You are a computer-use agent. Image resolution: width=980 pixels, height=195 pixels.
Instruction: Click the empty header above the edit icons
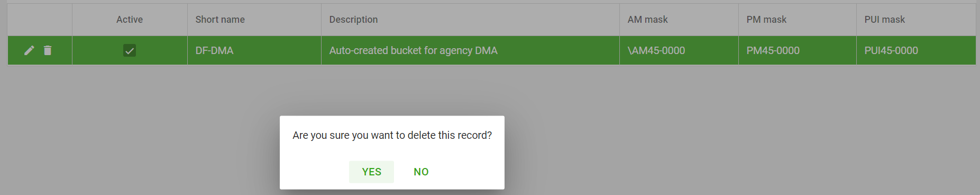click(x=40, y=20)
